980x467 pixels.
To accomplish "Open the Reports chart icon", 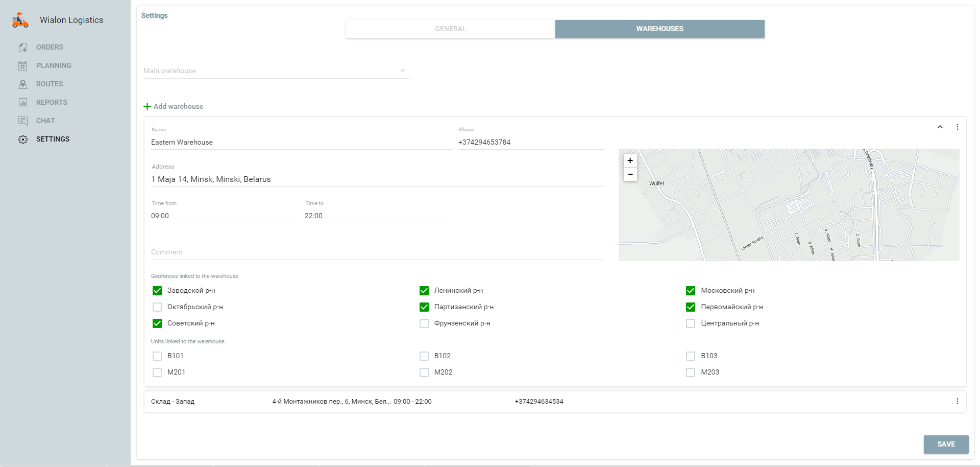I will coord(23,103).
